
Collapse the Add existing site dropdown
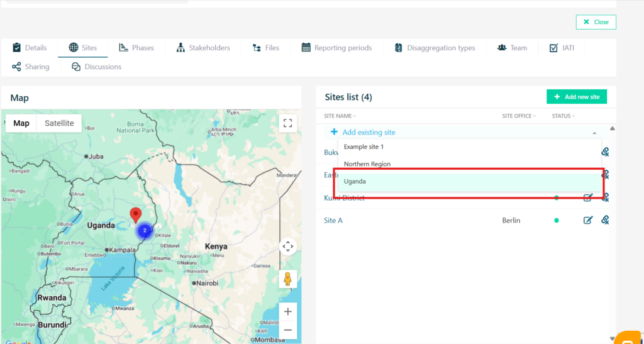(x=594, y=133)
